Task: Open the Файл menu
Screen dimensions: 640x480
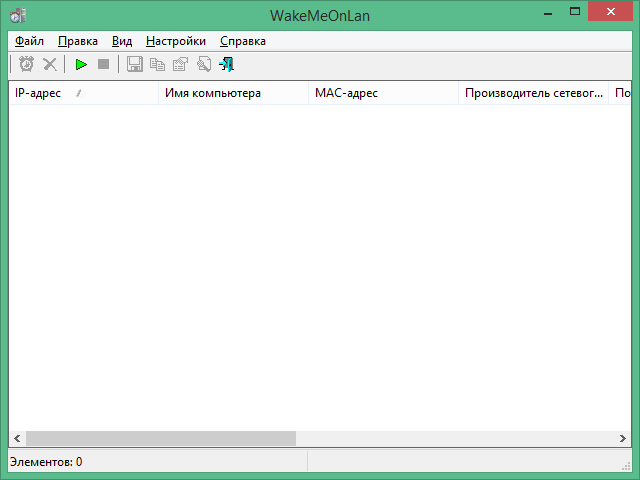Action: click(29, 41)
